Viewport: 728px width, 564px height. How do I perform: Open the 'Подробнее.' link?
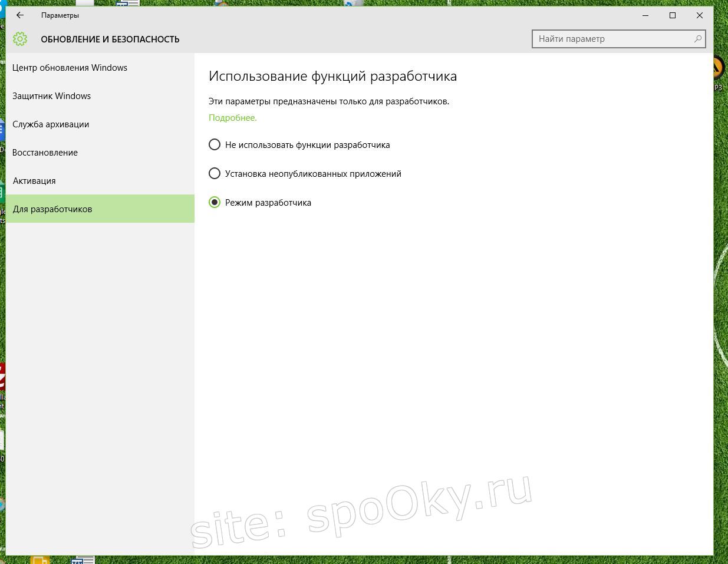pos(233,118)
